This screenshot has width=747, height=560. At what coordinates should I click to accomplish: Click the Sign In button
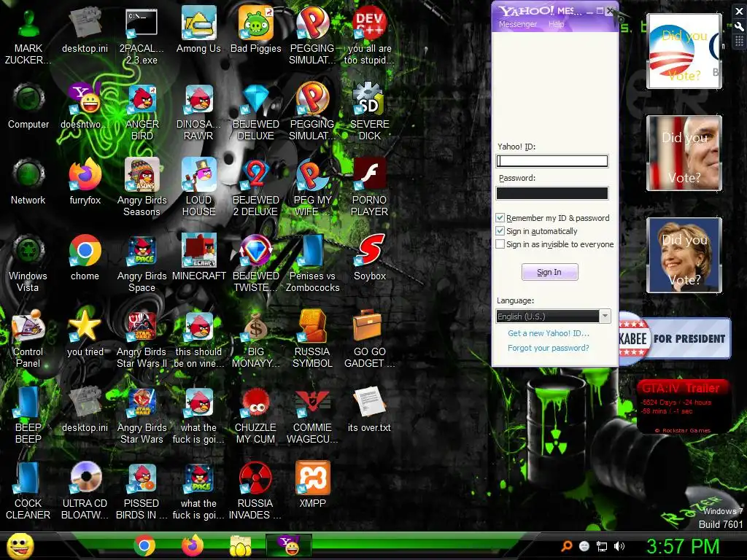(549, 272)
